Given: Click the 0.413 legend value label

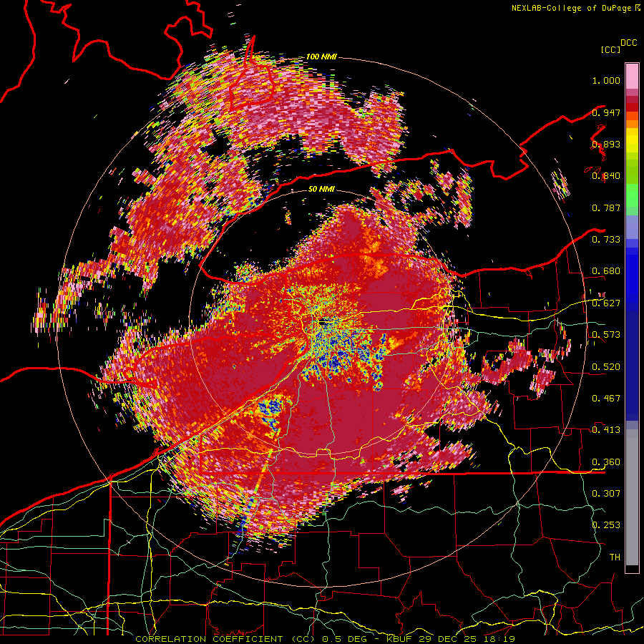Looking at the screenshot, I should (606, 429).
